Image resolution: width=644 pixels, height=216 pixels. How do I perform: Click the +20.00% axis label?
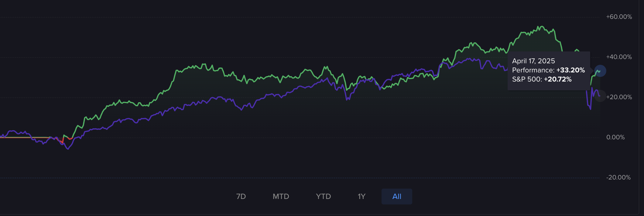(619, 97)
